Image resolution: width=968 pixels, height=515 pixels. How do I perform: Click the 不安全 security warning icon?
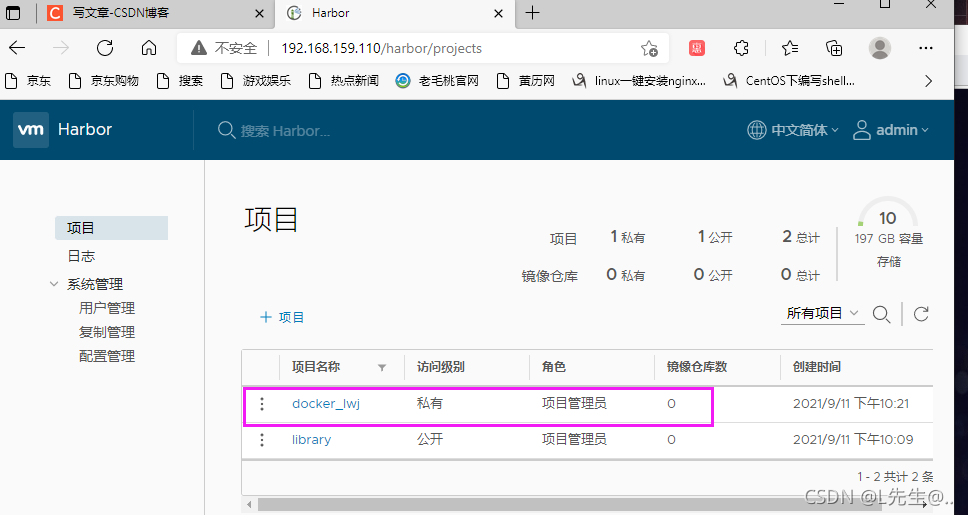199,48
